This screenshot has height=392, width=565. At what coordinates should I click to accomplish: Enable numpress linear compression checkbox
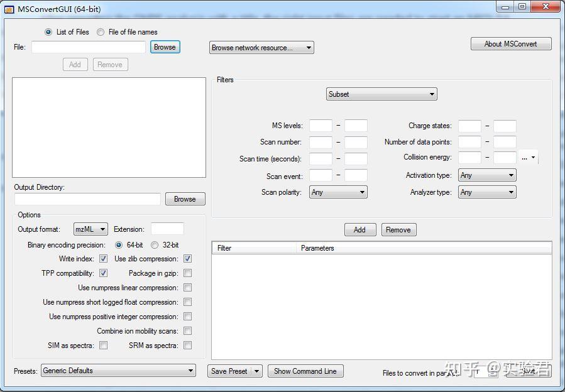coord(187,288)
